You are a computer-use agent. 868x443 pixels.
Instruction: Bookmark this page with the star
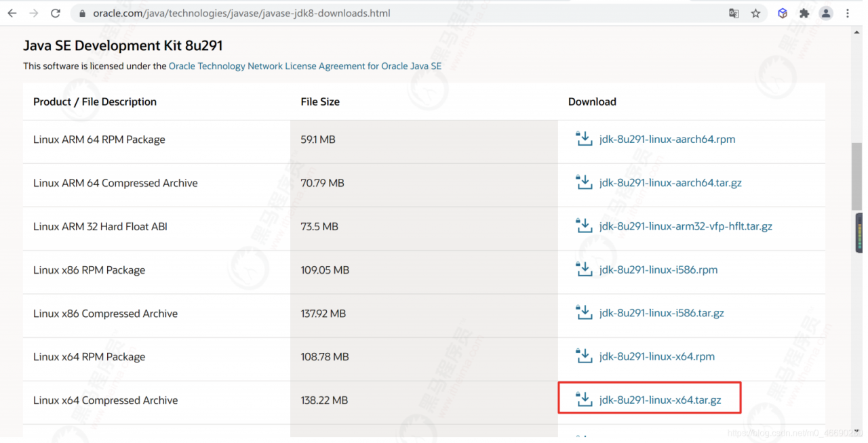click(755, 13)
